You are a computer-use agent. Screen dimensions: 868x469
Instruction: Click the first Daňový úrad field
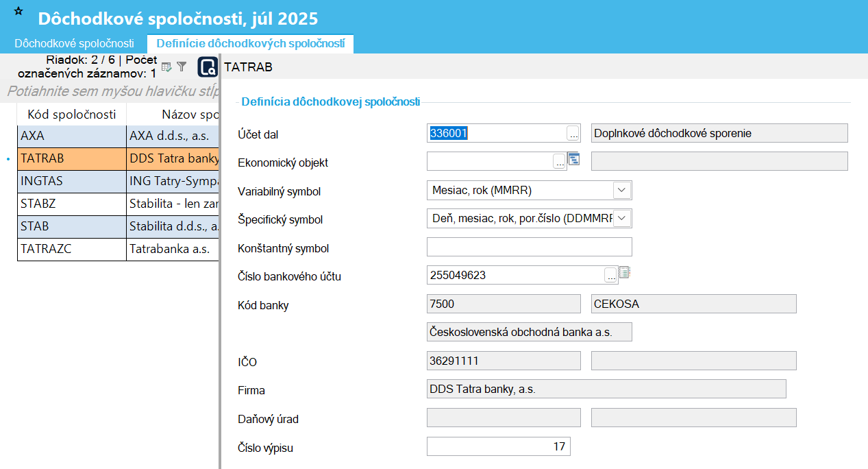tap(504, 418)
